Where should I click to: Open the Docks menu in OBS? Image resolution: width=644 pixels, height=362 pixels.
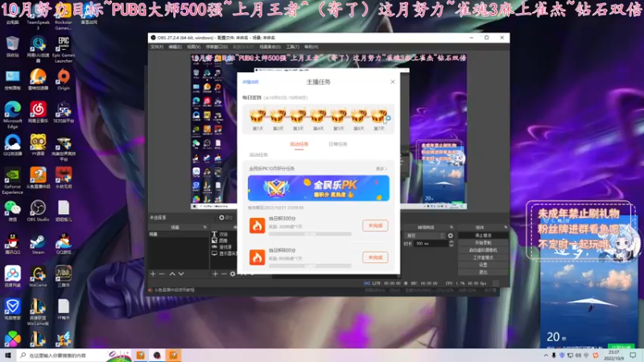click(x=217, y=47)
